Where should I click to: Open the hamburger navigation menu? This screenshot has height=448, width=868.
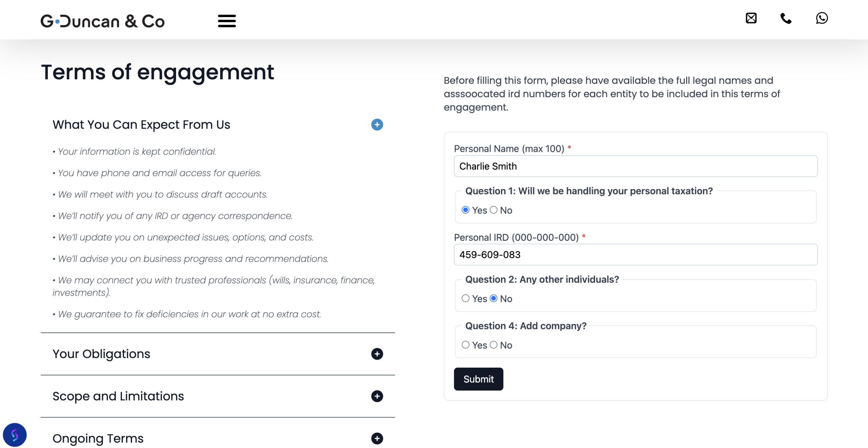coord(227,21)
